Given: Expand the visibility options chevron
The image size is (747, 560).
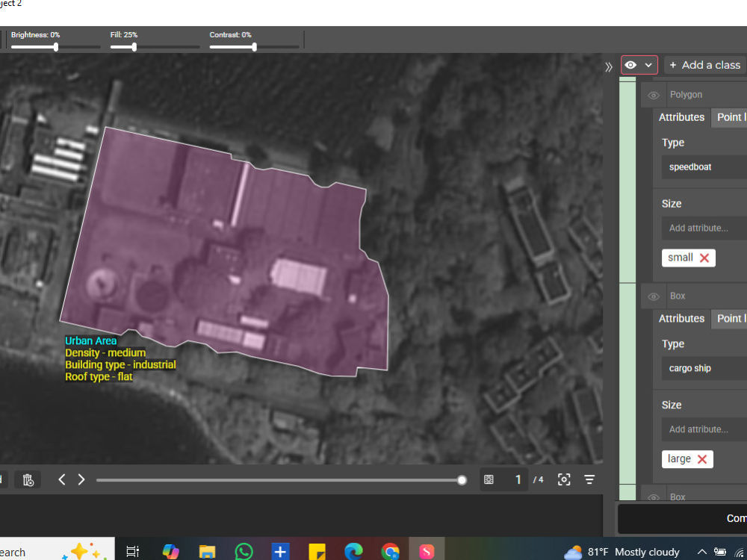Looking at the screenshot, I should (x=648, y=65).
